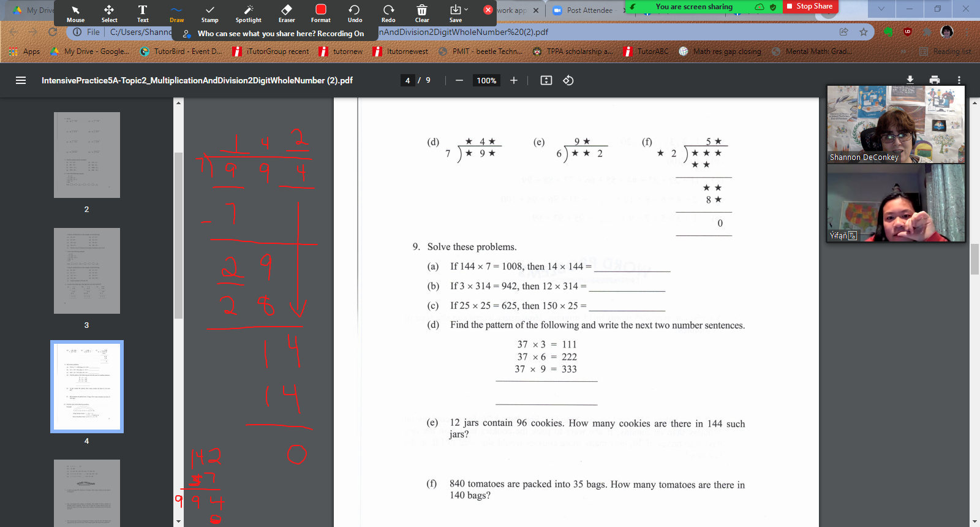980x527 pixels.
Task: Select the Eraser tool
Action: 287,13
